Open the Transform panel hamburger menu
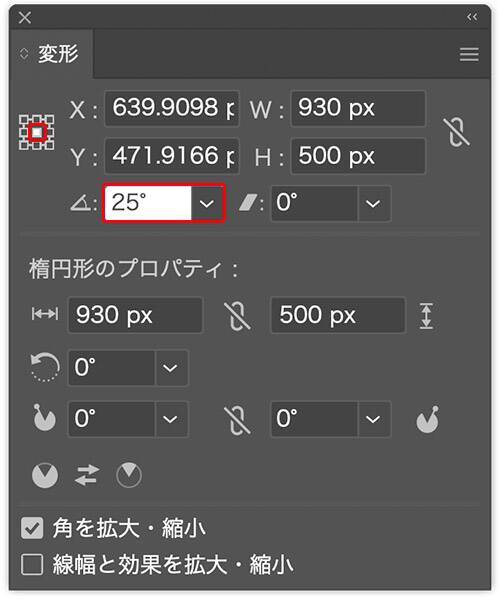The width and height of the screenshot is (500, 605). [469, 54]
